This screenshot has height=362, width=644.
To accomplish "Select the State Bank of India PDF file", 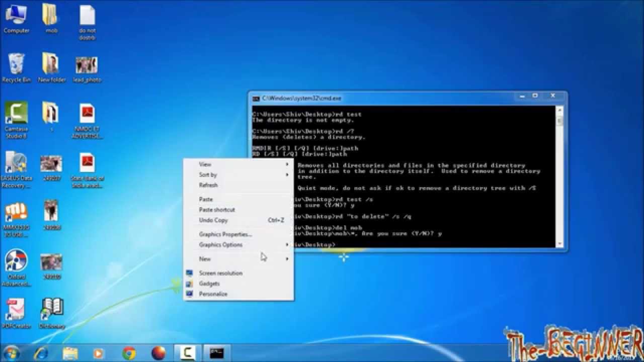I will 87,170.
